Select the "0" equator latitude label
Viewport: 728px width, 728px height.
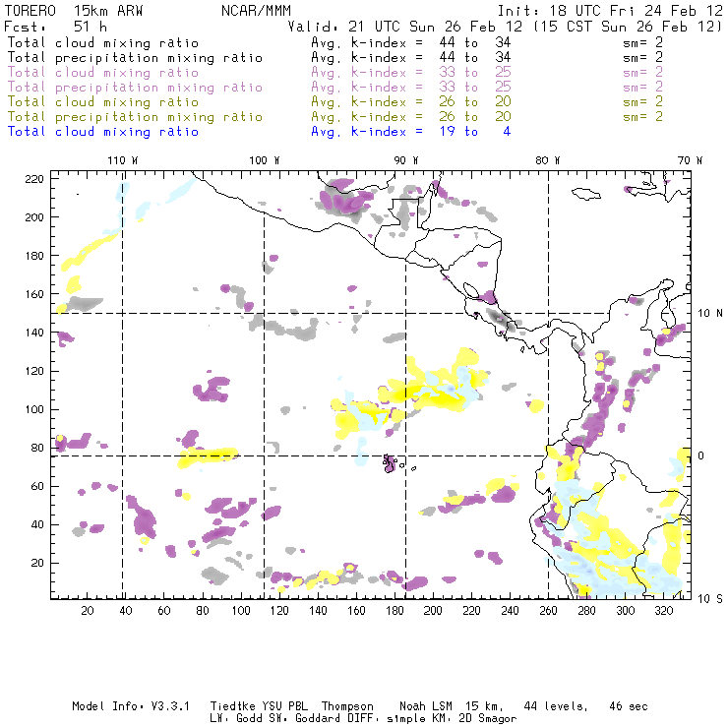pyautogui.click(x=701, y=455)
